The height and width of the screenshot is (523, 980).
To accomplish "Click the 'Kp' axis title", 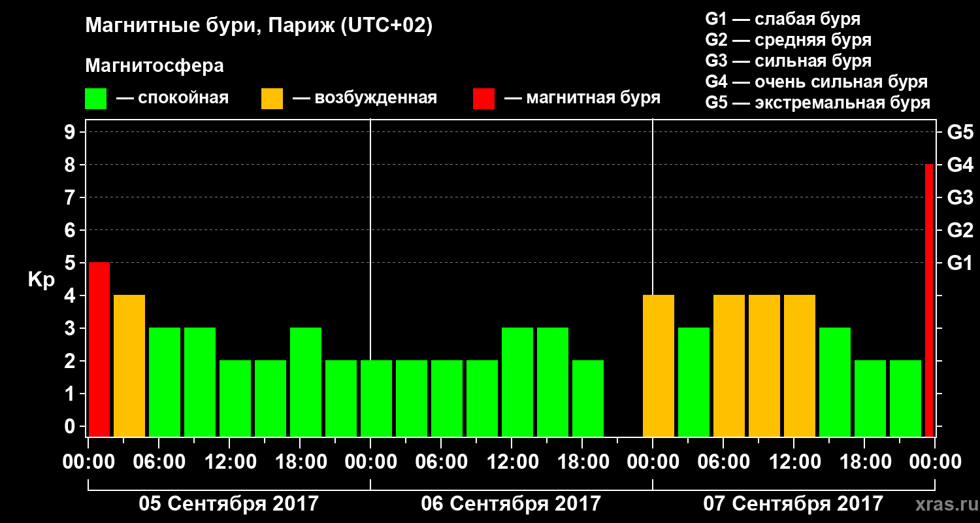I will click(x=41, y=280).
